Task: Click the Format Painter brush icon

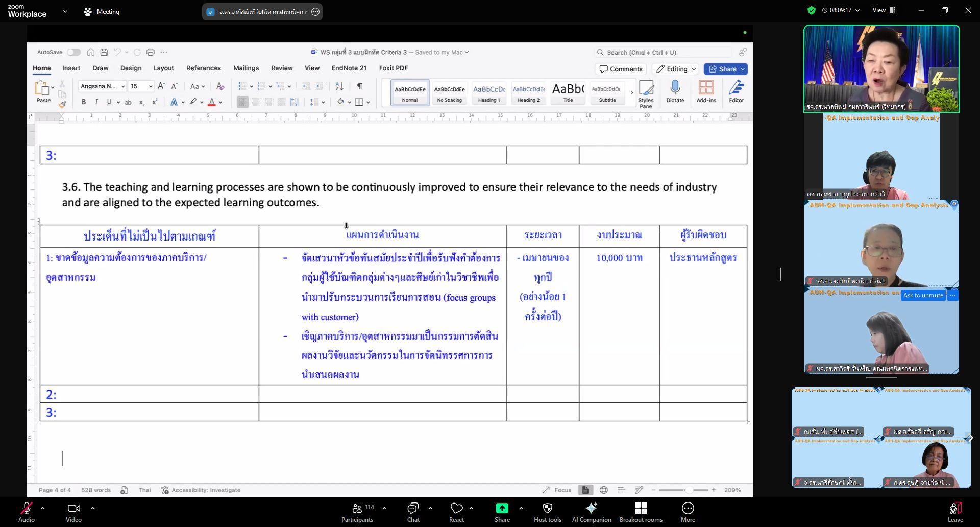Action: tap(62, 104)
